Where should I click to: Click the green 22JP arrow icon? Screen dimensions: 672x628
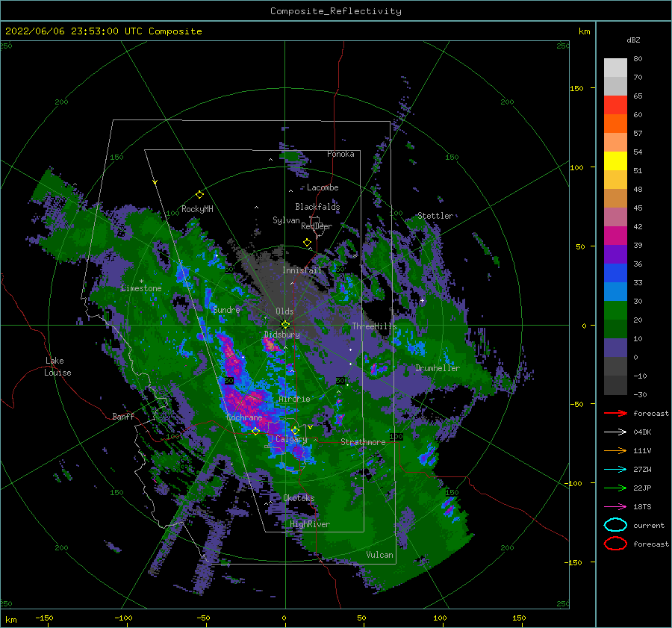pyautogui.click(x=615, y=488)
